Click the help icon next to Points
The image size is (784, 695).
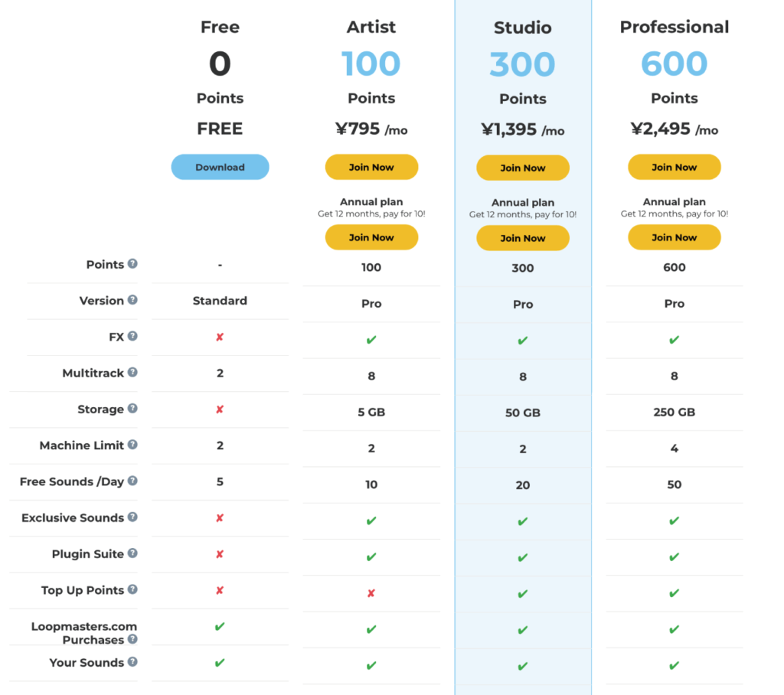click(x=132, y=263)
